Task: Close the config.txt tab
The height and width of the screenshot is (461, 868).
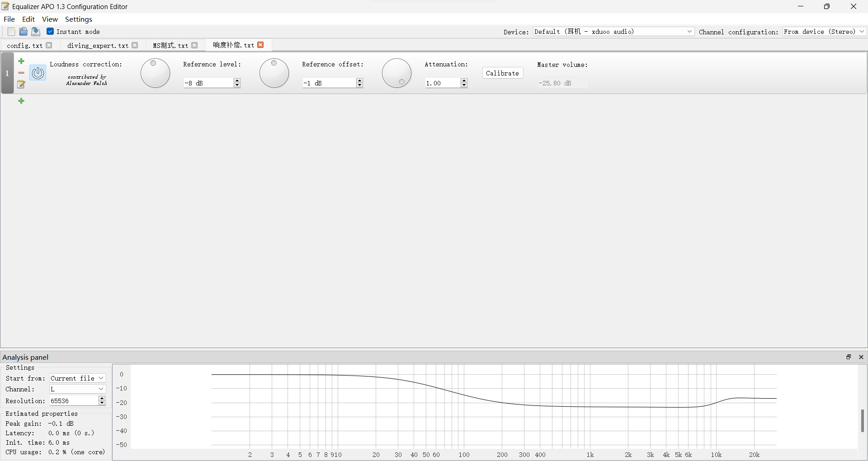Action: [49, 45]
